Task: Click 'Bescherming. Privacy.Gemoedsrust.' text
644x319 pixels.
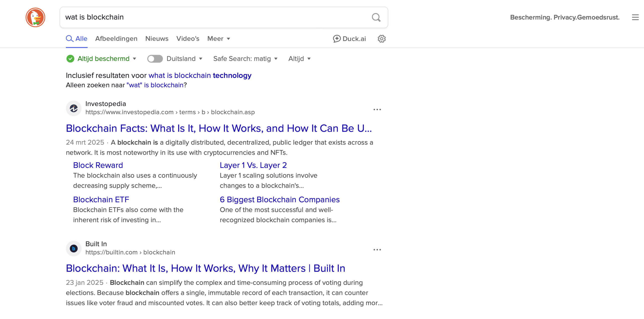Action: [x=565, y=17]
